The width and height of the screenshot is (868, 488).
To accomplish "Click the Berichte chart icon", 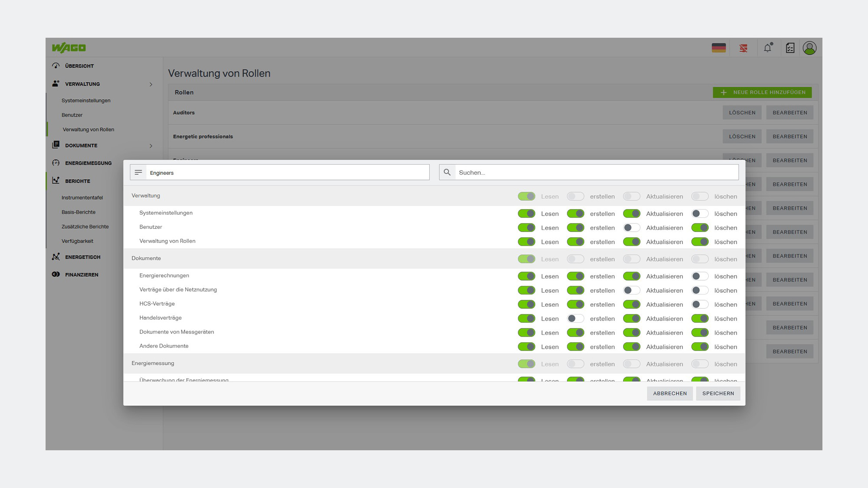I will (56, 181).
